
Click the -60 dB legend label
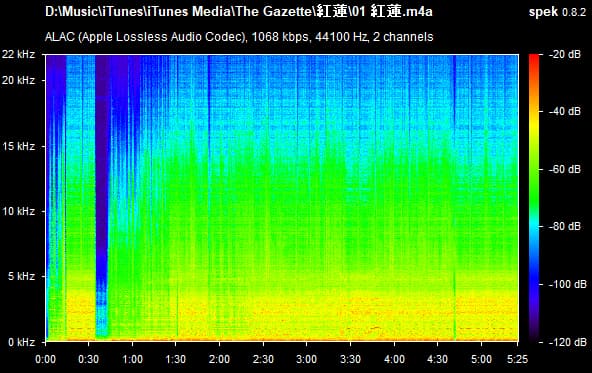(x=564, y=169)
